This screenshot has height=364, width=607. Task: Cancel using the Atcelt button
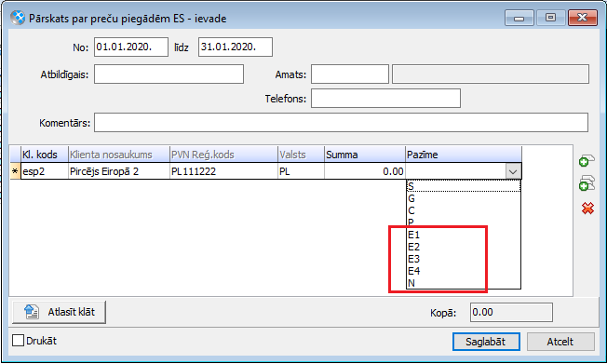tap(560, 342)
